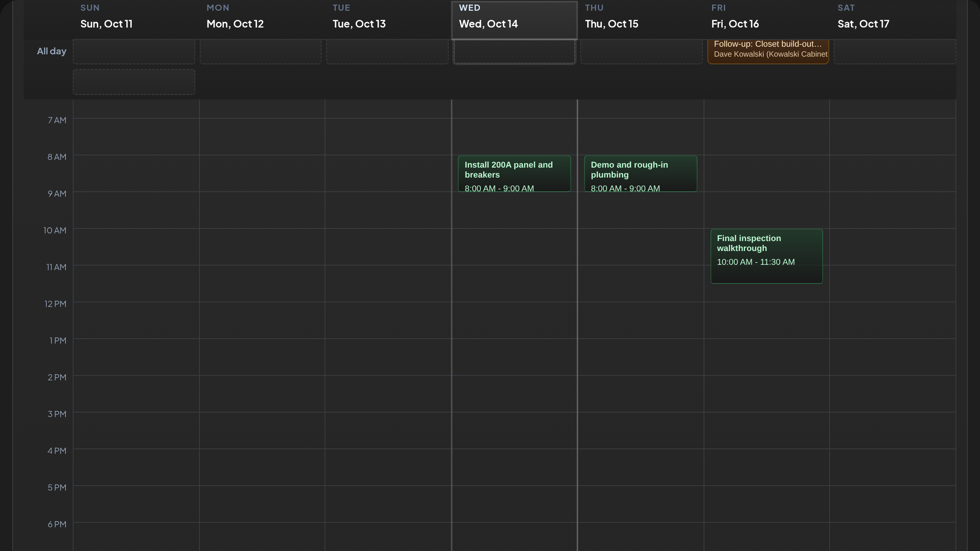Image resolution: width=980 pixels, height=551 pixels.
Task: Open the Install 200A panel and breakers event
Action: pos(514,174)
